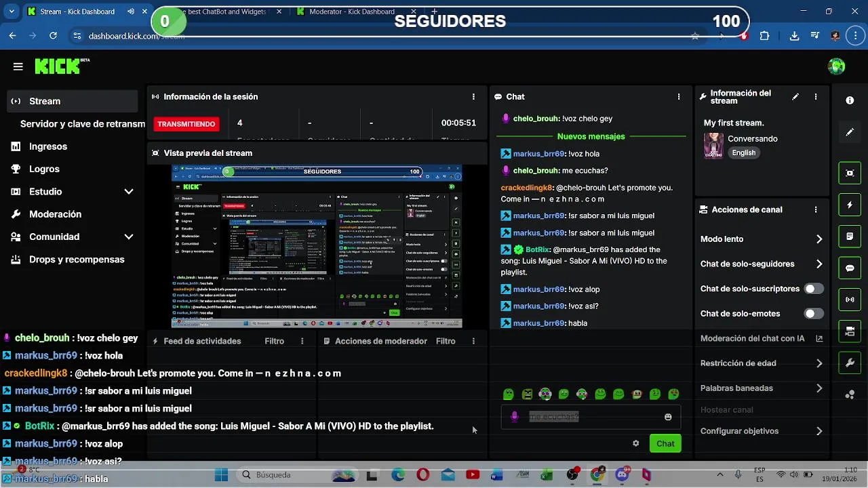The image size is (868, 488).
Task: Open options menu of Información del stream panel
Action: (x=816, y=97)
